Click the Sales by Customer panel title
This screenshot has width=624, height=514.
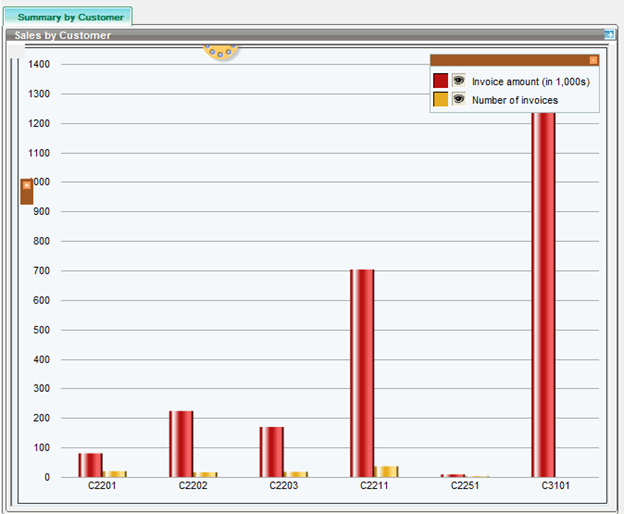63,35
